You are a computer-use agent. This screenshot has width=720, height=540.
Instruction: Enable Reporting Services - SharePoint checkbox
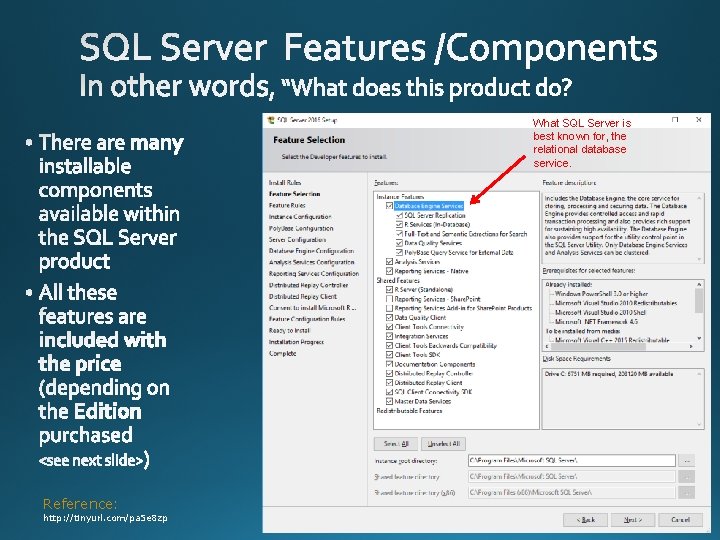point(389,299)
